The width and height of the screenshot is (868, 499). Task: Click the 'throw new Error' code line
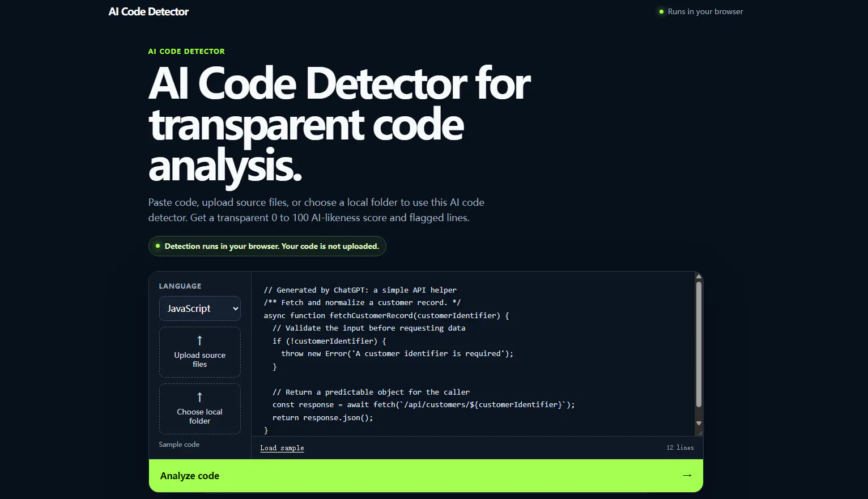tap(397, 354)
